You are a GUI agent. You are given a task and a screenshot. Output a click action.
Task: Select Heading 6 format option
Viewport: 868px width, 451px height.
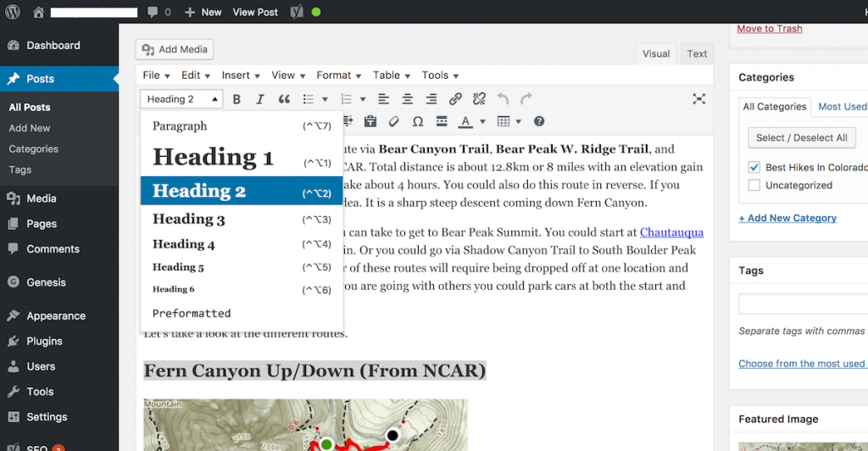coord(242,289)
